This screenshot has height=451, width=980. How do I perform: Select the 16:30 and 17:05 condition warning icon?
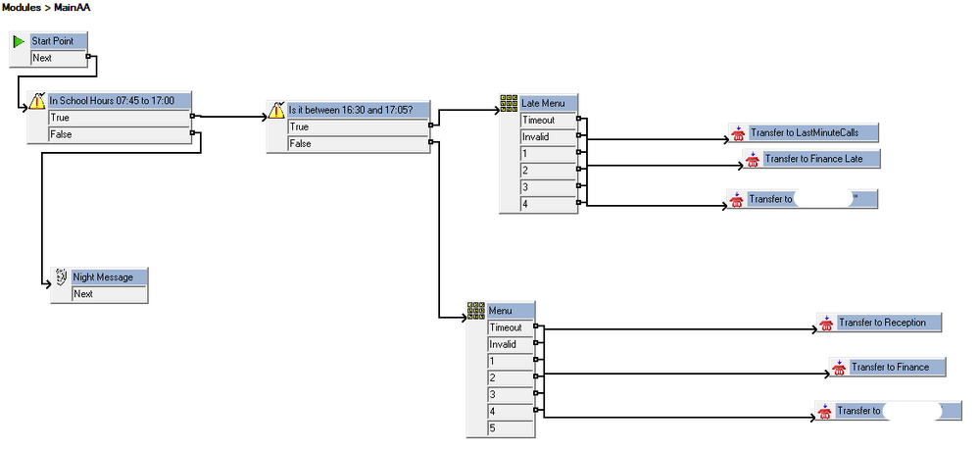coord(277,110)
